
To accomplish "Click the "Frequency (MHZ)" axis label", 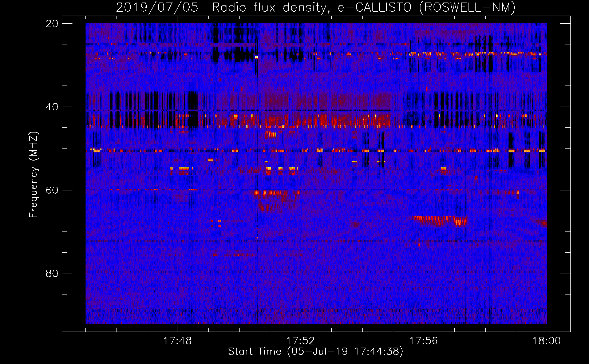I will click(33, 175).
